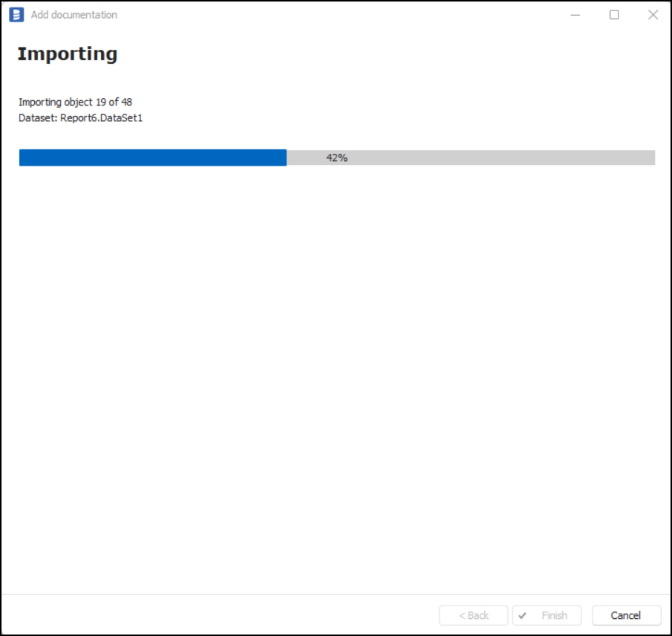Click the "Add documentation" window title text

74,15
